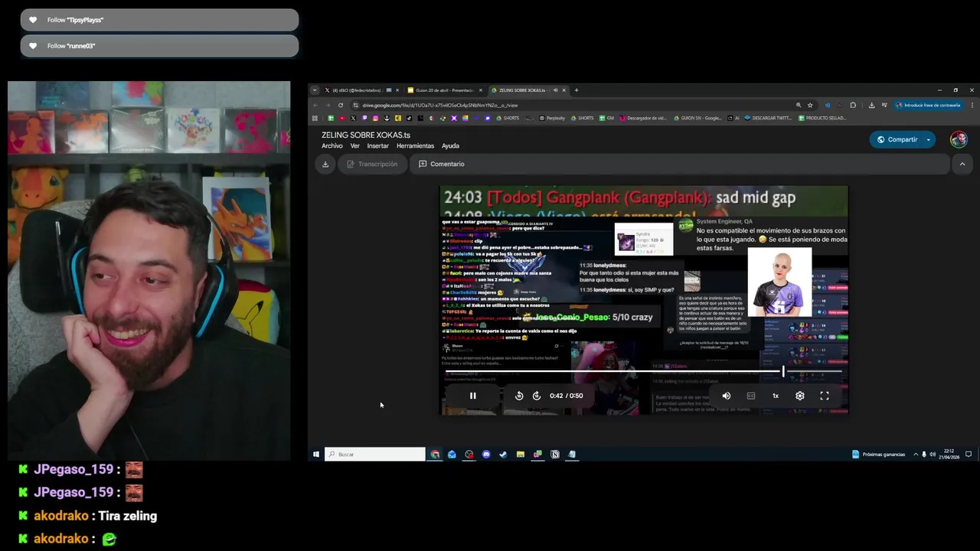Click Introducir frase de contraseña button

[x=928, y=105]
